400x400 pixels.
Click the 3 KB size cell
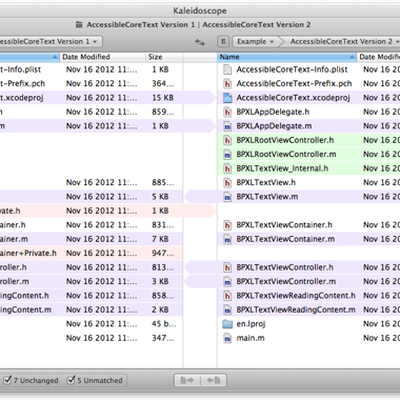tap(160, 281)
